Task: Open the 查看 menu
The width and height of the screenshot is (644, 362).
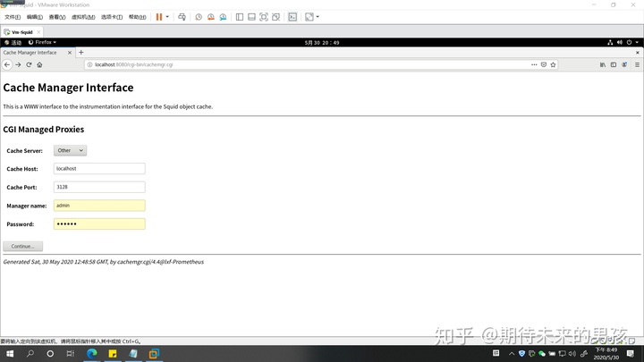Action: pyautogui.click(x=57, y=17)
